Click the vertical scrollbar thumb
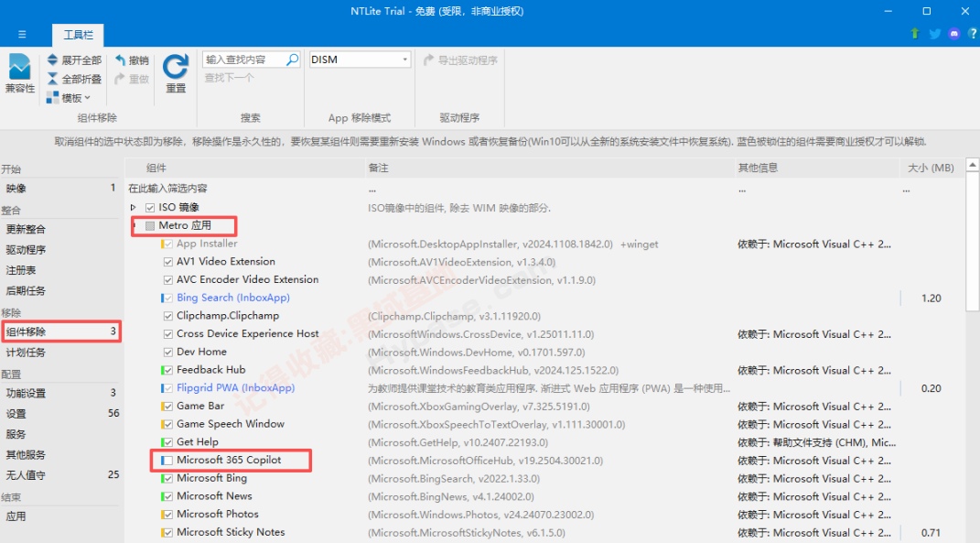The height and width of the screenshot is (543, 980). click(973, 242)
